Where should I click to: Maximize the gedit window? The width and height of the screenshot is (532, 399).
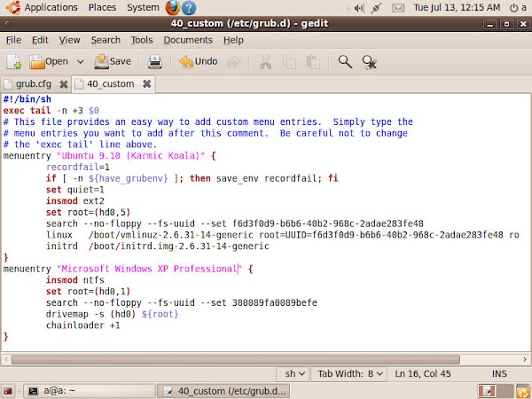[x=506, y=24]
